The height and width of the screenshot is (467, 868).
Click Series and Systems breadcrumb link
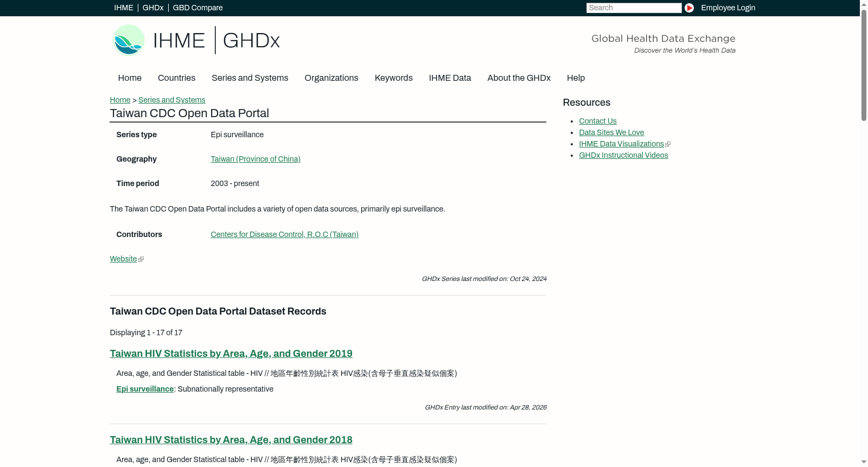[x=171, y=100]
